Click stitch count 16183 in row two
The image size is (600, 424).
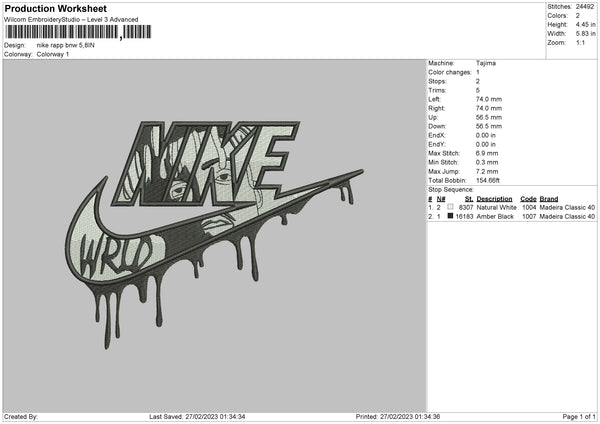(x=465, y=217)
